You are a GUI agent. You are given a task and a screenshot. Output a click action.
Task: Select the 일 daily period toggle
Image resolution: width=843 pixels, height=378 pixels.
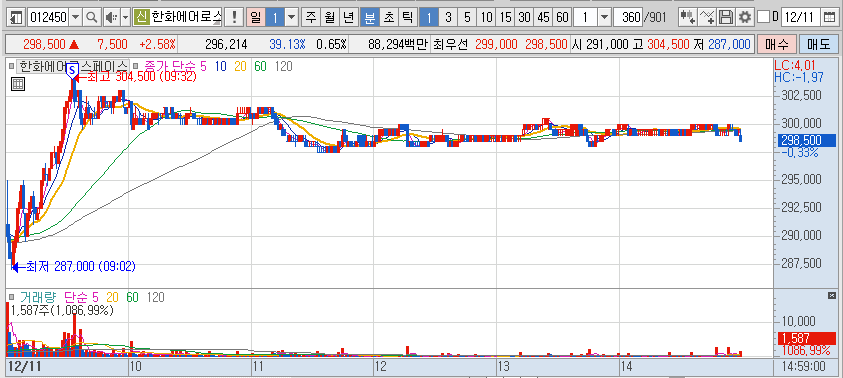(255, 18)
